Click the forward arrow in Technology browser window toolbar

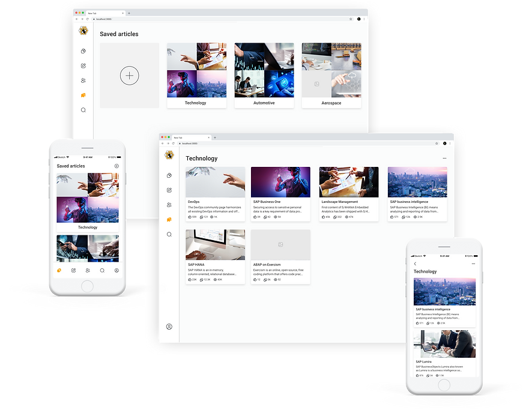[168, 143]
